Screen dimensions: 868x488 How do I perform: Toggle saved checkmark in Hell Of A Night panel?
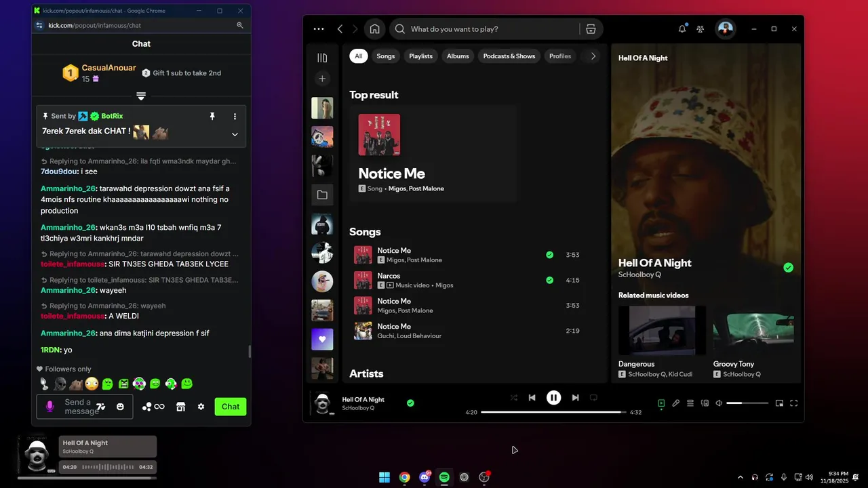788,268
